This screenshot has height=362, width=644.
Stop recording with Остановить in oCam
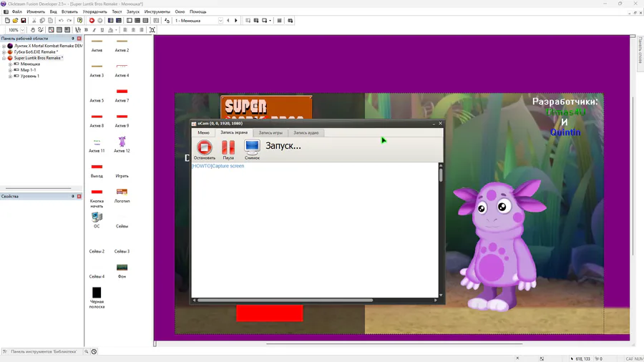[204, 150]
